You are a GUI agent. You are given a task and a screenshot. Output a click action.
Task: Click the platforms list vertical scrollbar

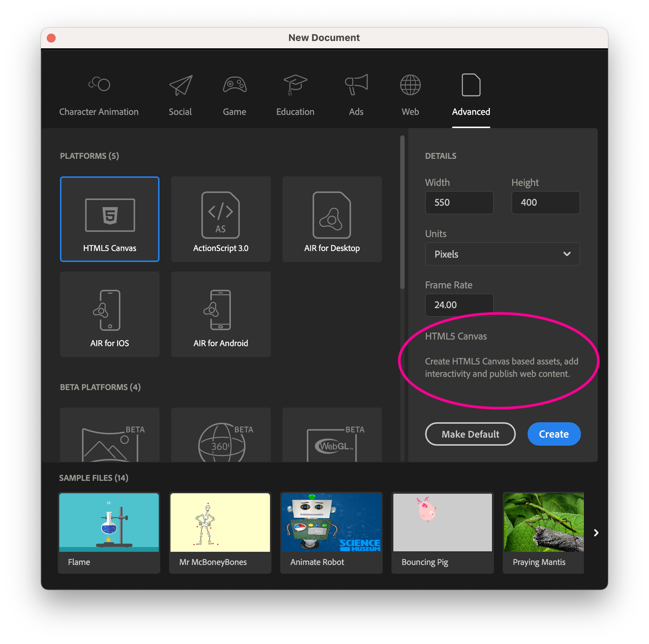click(x=402, y=212)
